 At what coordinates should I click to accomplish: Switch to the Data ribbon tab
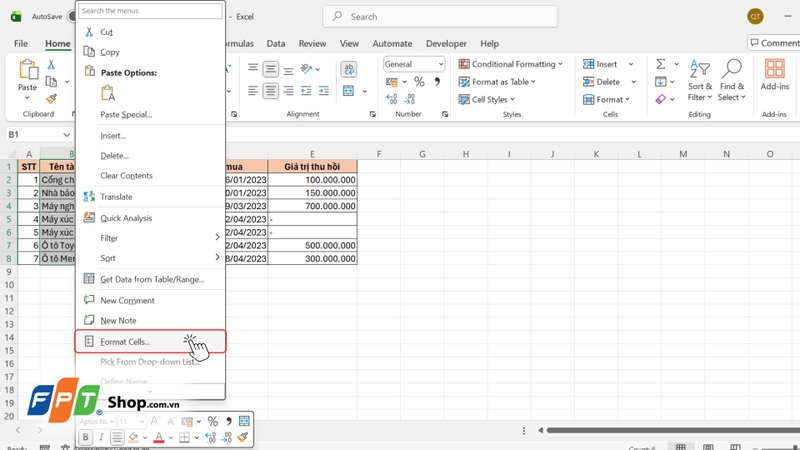click(x=276, y=44)
